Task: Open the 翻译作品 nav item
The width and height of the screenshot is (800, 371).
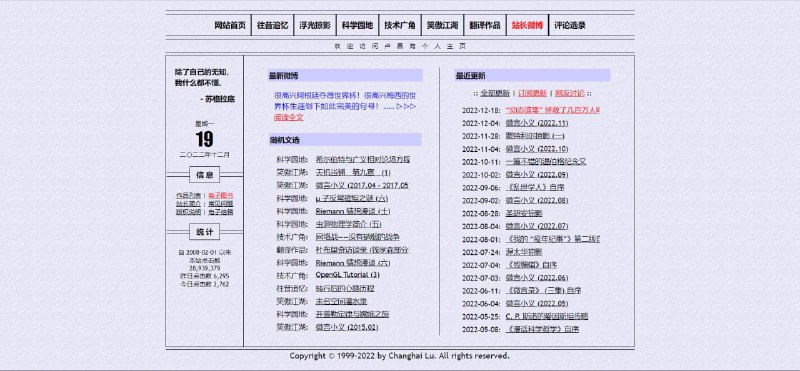Action: [485, 25]
